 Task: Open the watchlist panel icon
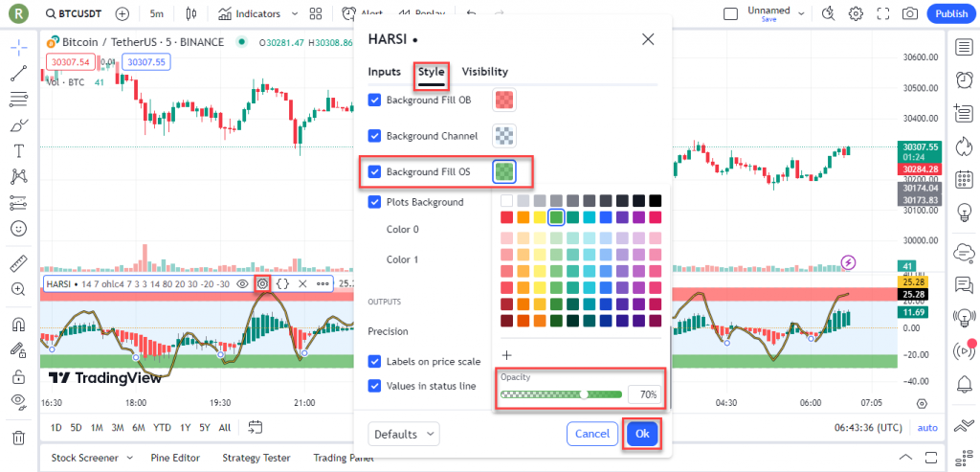click(x=965, y=47)
